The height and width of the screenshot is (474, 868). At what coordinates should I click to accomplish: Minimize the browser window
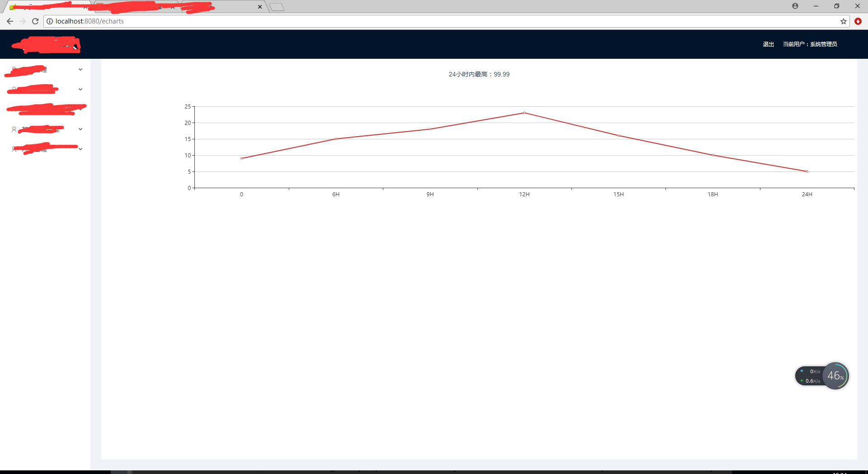816,6
